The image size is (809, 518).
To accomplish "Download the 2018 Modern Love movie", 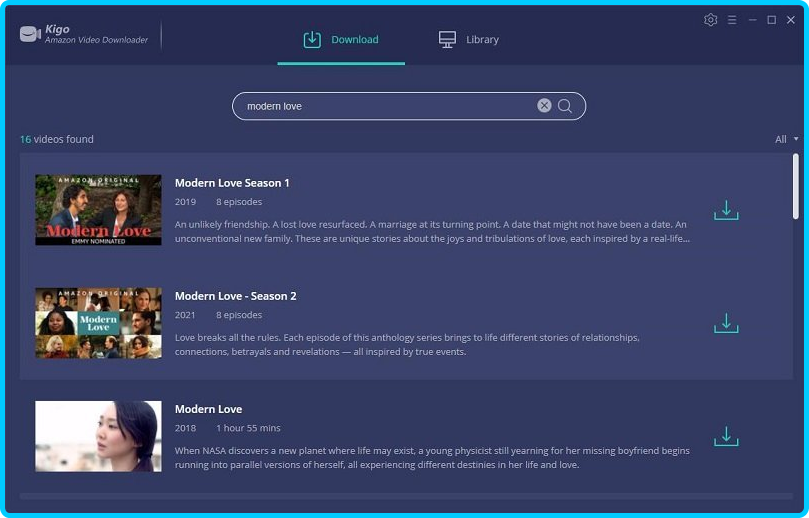I will pyautogui.click(x=726, y=437).
